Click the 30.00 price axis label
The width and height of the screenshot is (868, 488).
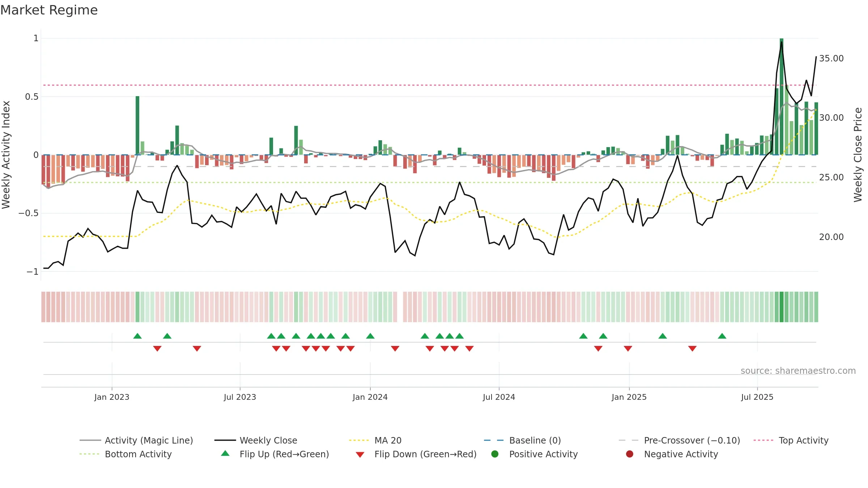tap(831, 117)
